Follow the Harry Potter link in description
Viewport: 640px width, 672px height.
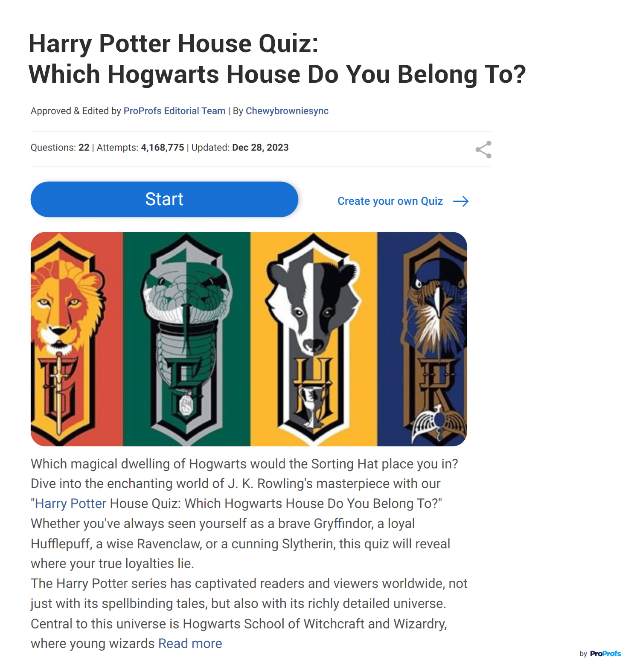pyautogui.click(x=70, y=503)
